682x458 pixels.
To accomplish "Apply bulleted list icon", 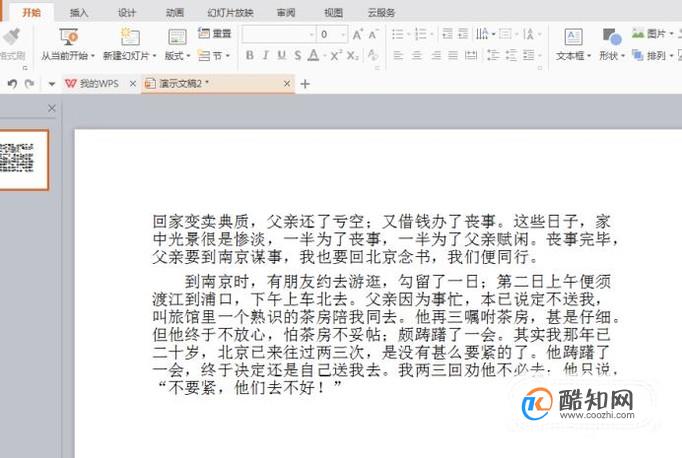I will coord(398,34).
